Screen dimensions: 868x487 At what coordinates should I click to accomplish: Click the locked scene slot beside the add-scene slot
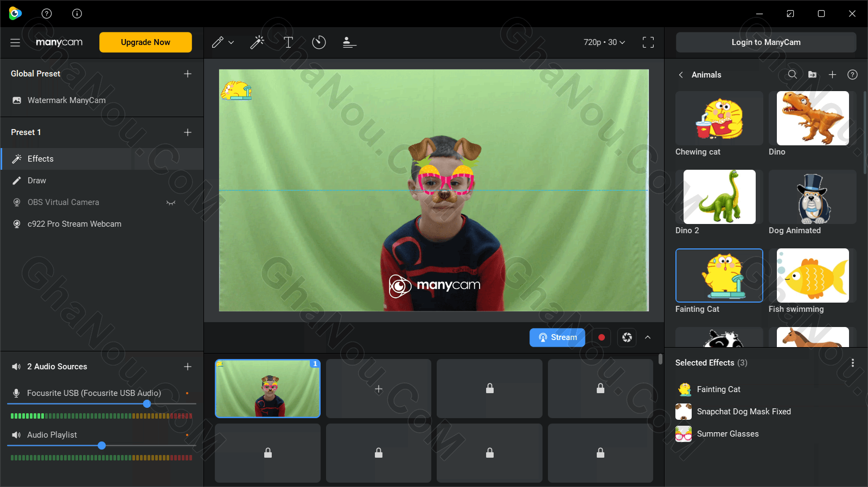[489, 388]
